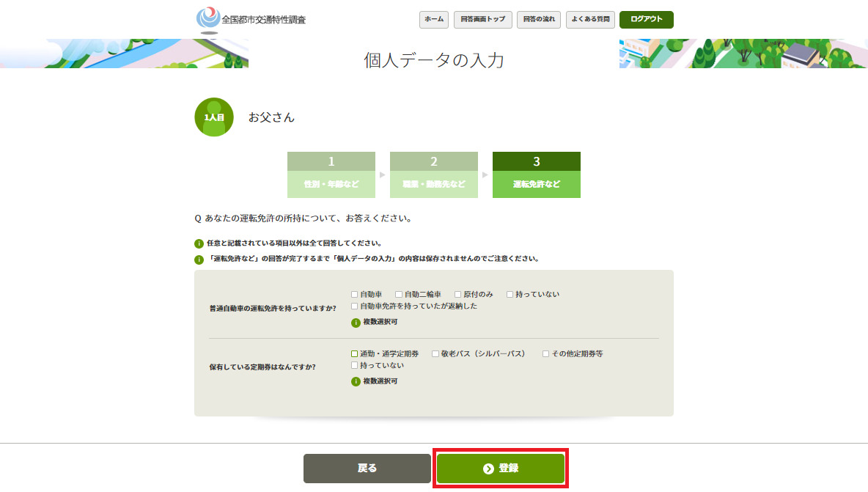Click the 複数選択可 info icon under driver's license options
868x492 pixels.
click(x=356, y=322)
